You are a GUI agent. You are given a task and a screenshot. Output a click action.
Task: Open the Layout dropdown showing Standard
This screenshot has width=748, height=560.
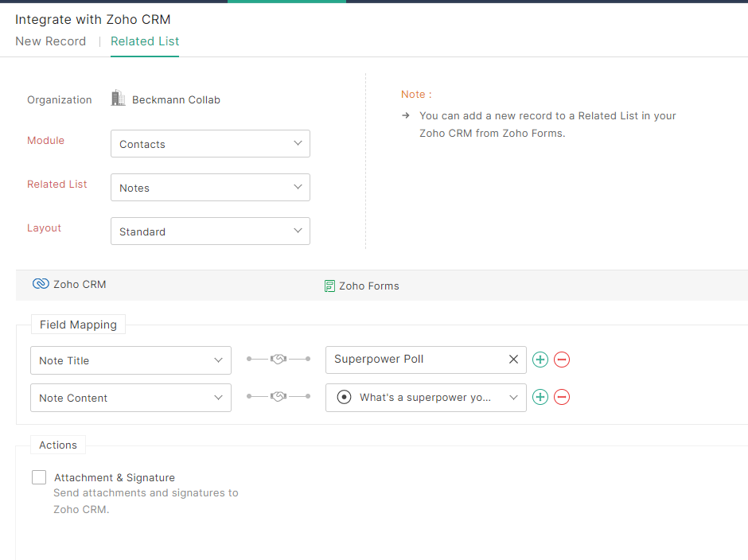point(210,231)
